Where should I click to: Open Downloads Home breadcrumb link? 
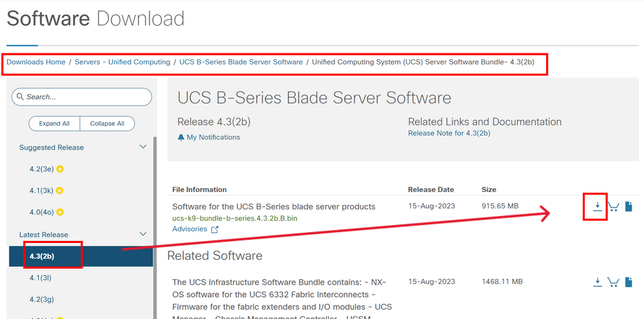click(35, 62)
